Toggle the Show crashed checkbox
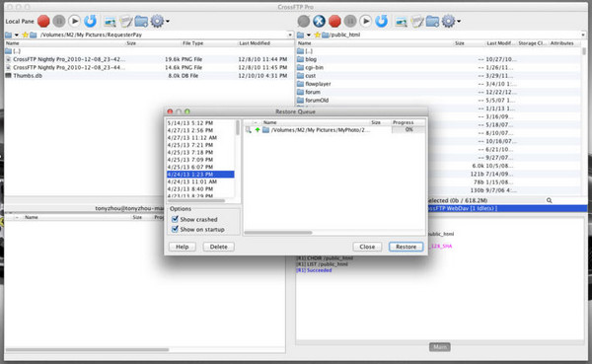Screen dimensions: 592x364 (x=176, y=219)
